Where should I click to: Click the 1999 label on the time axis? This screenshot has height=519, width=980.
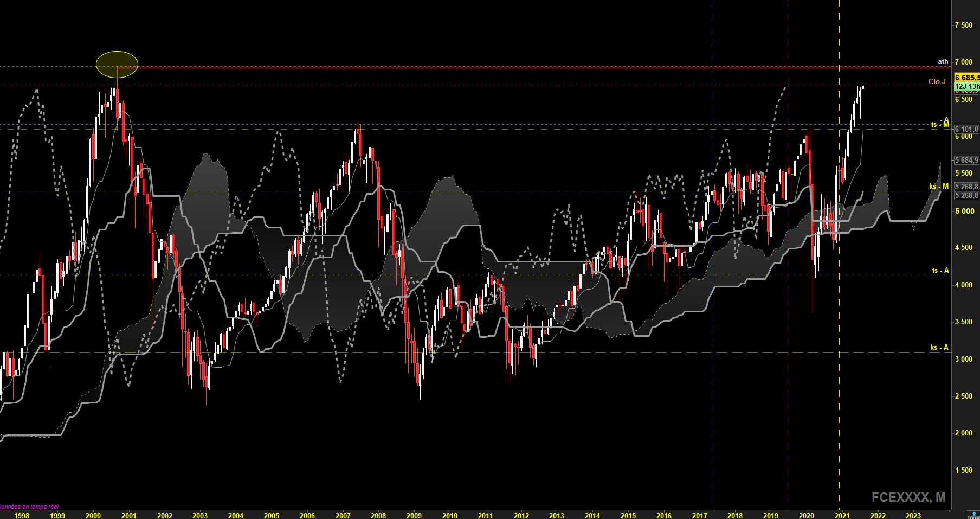point(57,516)
